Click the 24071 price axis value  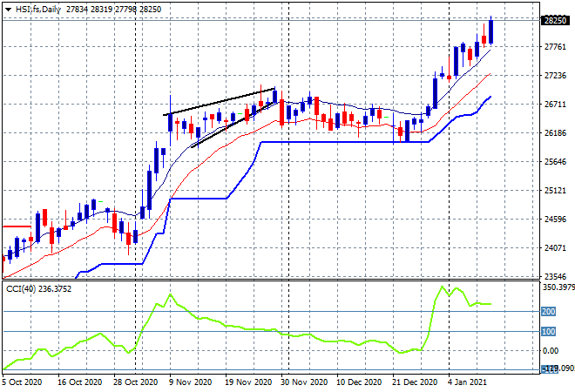coord(555,248)
